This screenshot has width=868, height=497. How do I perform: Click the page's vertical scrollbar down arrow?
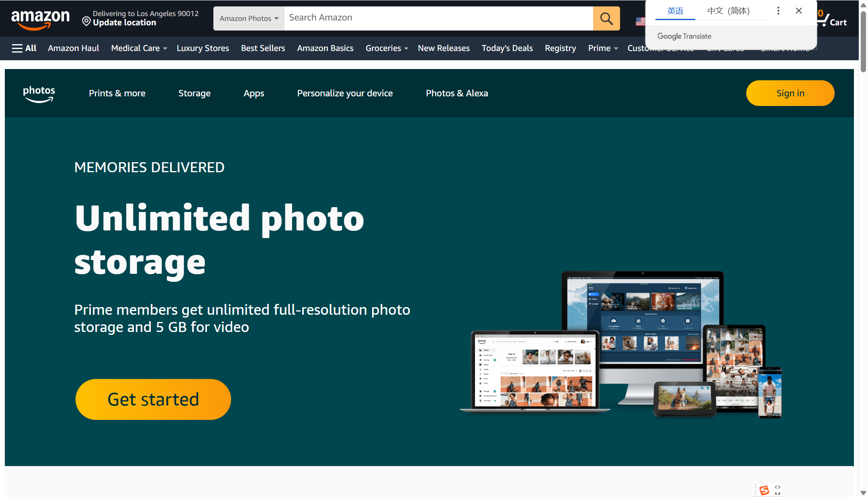pyautogui.click(x=863, y=493)
